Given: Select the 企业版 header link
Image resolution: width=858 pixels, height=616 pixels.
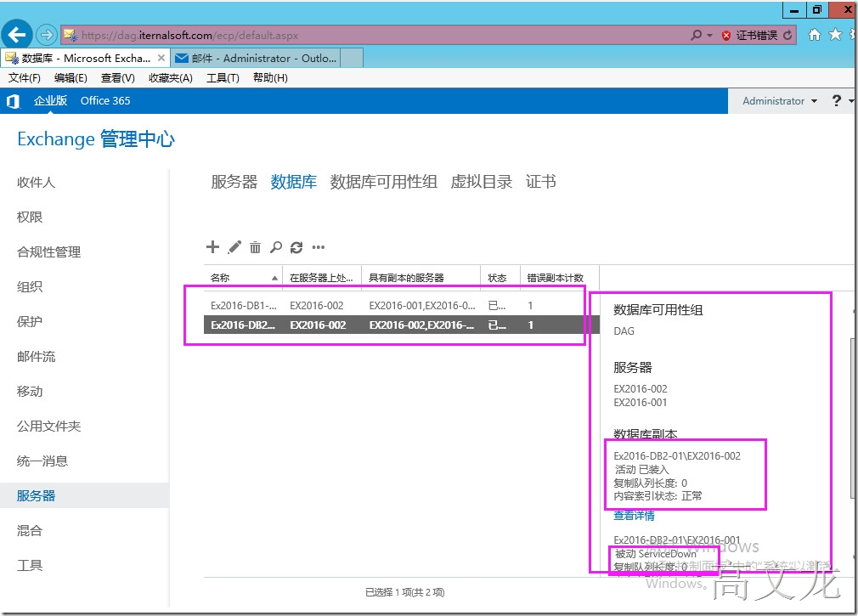Looking at the screenshot, I should point(50,100).
